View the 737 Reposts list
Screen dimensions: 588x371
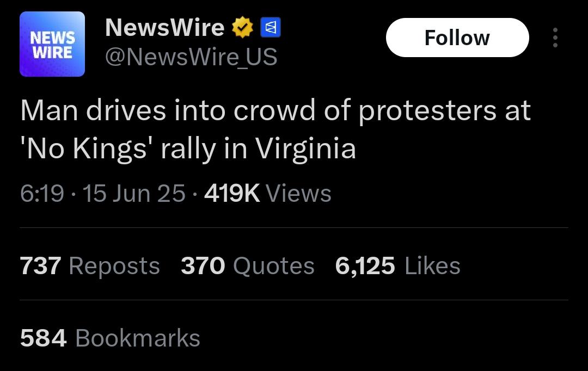90,266
